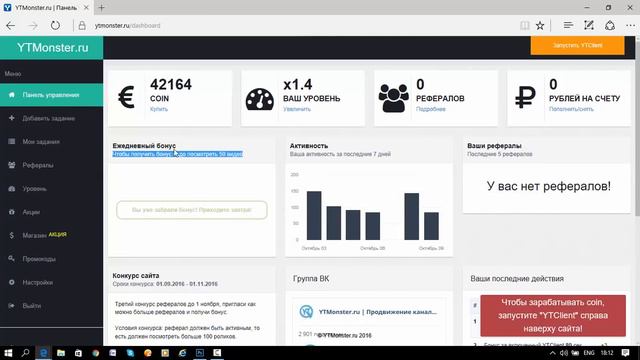This screenshot has height=360, width=640.
Task: Click Пополнить/снять link under rubles
Action: 571,109
